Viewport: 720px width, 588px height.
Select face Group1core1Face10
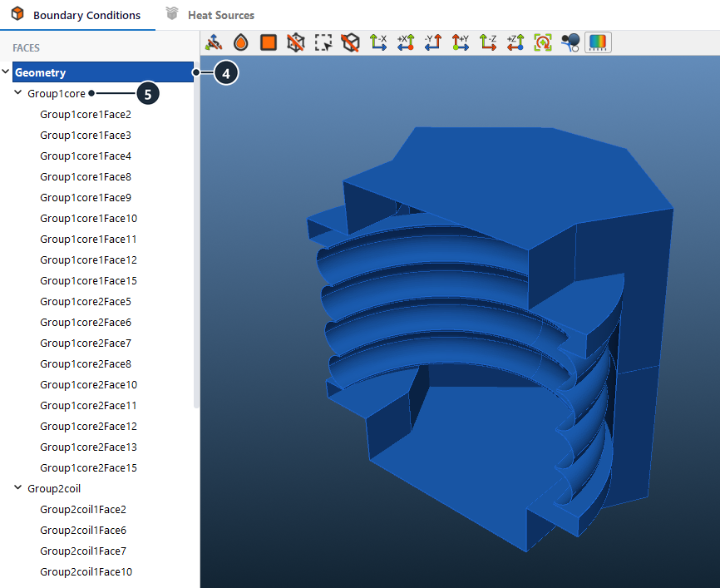tap(89, 218)
